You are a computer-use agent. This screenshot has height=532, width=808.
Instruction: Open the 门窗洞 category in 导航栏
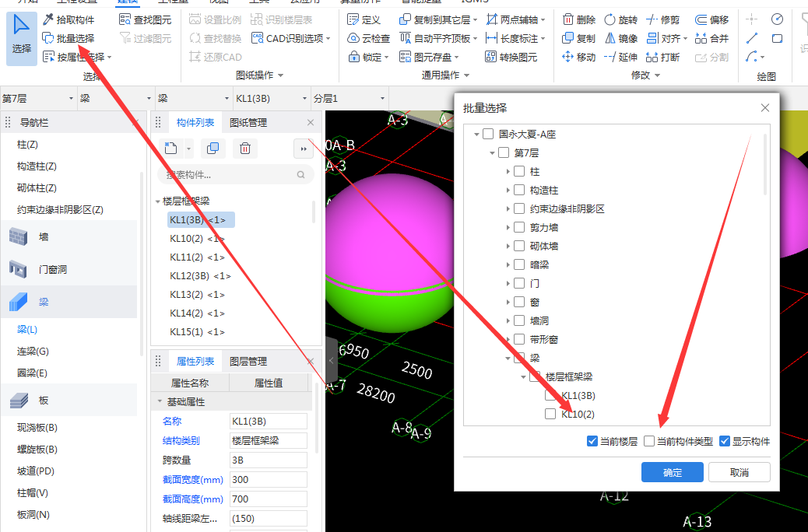click(x=69, y=269)
